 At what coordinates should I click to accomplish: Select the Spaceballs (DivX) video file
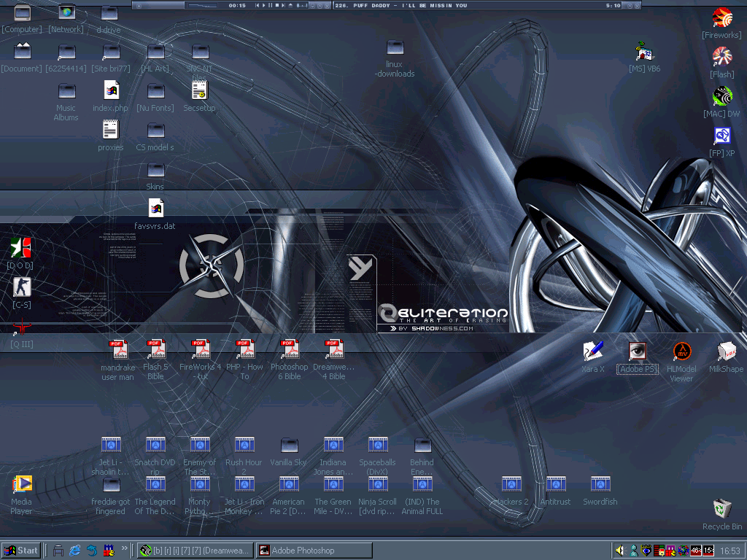[378, 456]
